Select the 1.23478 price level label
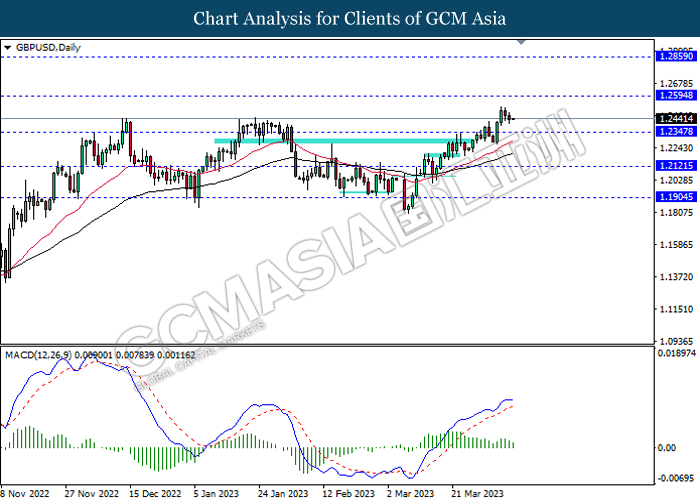The image size is (700, 500). [x=676, y=131]
